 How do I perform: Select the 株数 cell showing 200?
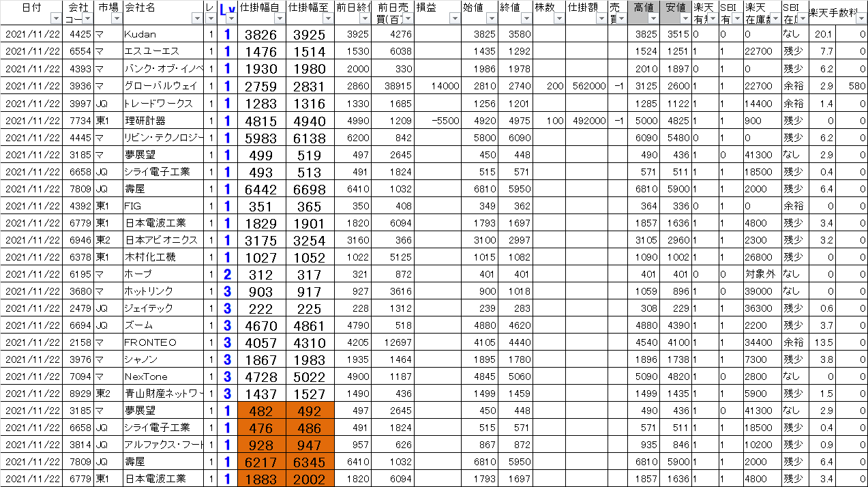coord(550,85)
